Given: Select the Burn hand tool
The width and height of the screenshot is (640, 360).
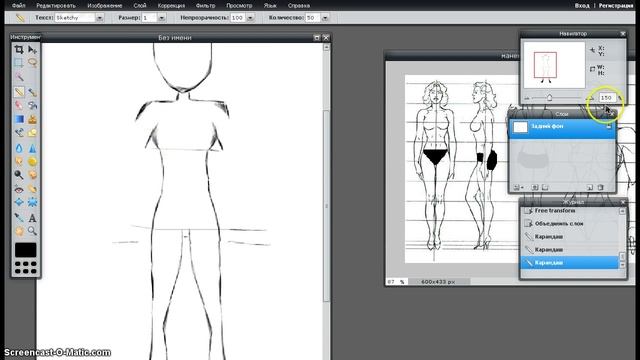Looking at the screenshot, I should click(x=32, y=175).
